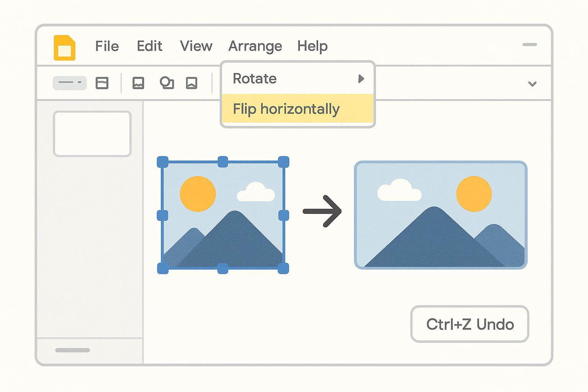Open the Arrange menu
Viewport: 588px width, 392px height.
(x=255, y=46)
